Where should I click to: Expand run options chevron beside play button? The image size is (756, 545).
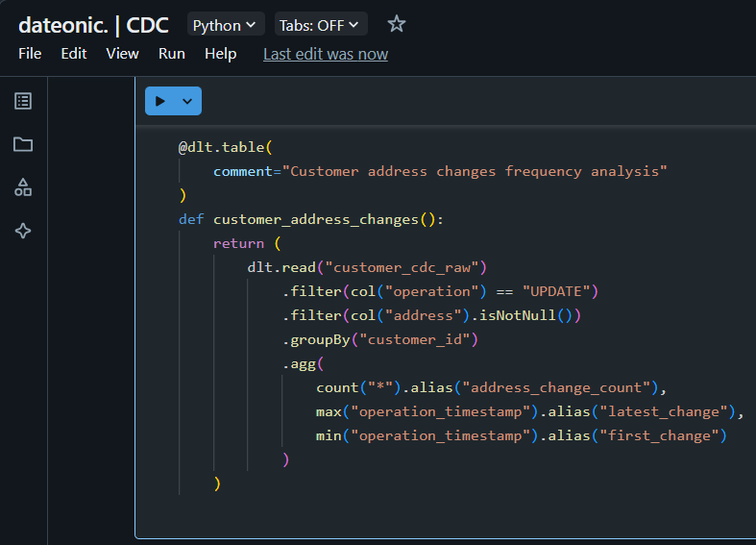point(187,101)
